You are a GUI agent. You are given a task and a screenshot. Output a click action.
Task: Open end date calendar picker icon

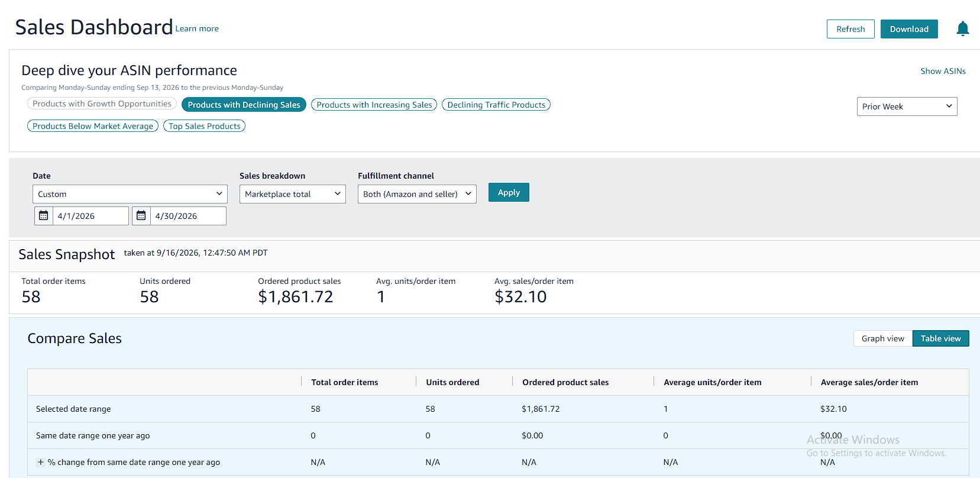point(141,216)
